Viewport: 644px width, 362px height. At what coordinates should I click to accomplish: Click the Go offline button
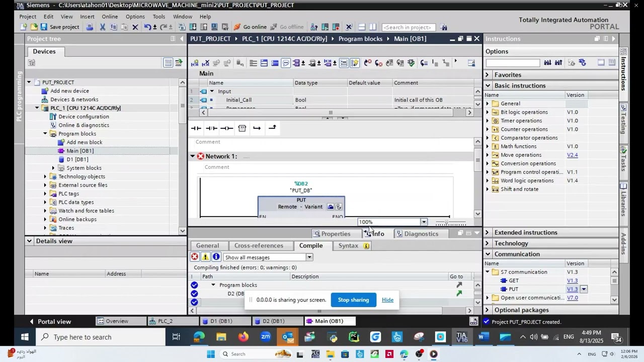tap(287, 27)
